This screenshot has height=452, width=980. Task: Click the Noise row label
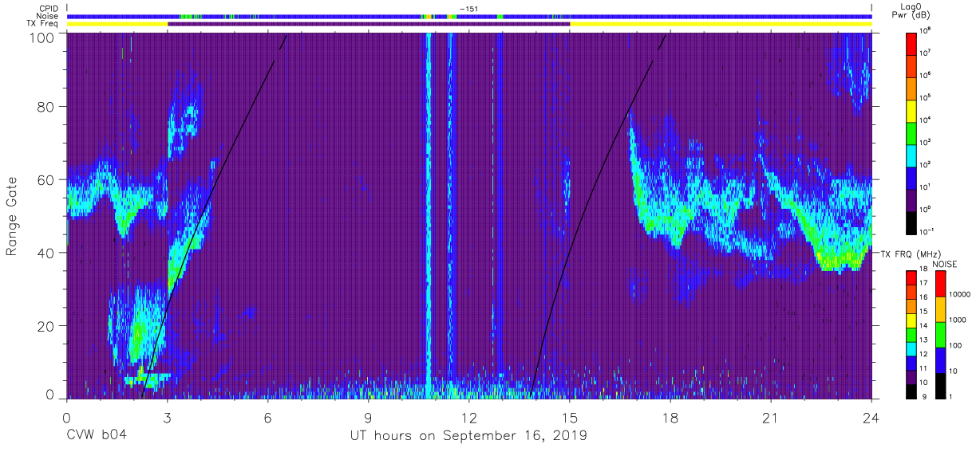pos(48,16)
